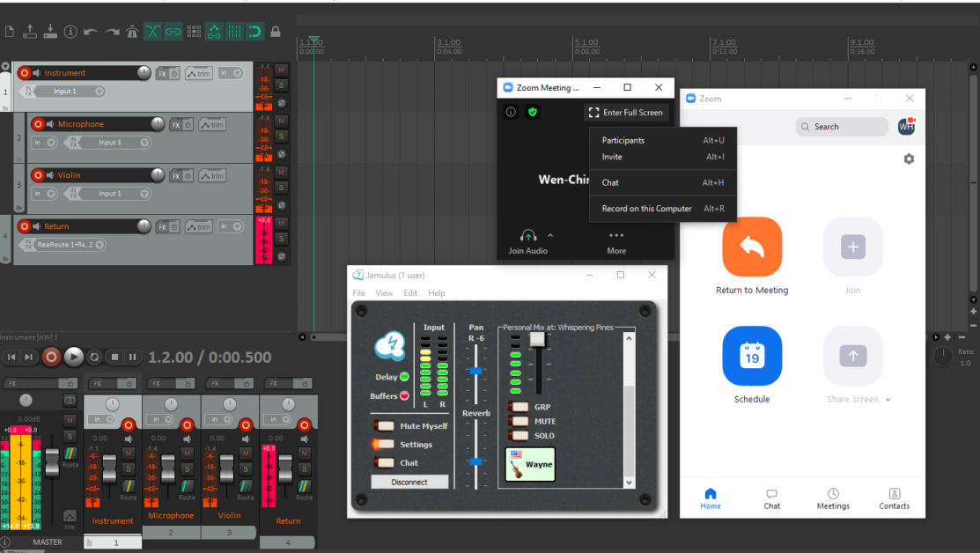Open the Join Audio chevron in the meeting window
The width and height of the screenshot is (980, 553).
[x=549, y=236]
